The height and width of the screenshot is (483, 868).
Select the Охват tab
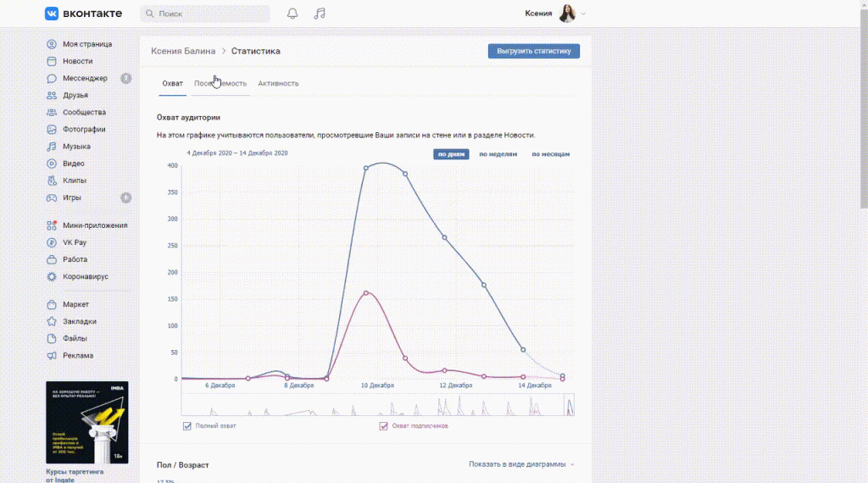click(172, 83)
